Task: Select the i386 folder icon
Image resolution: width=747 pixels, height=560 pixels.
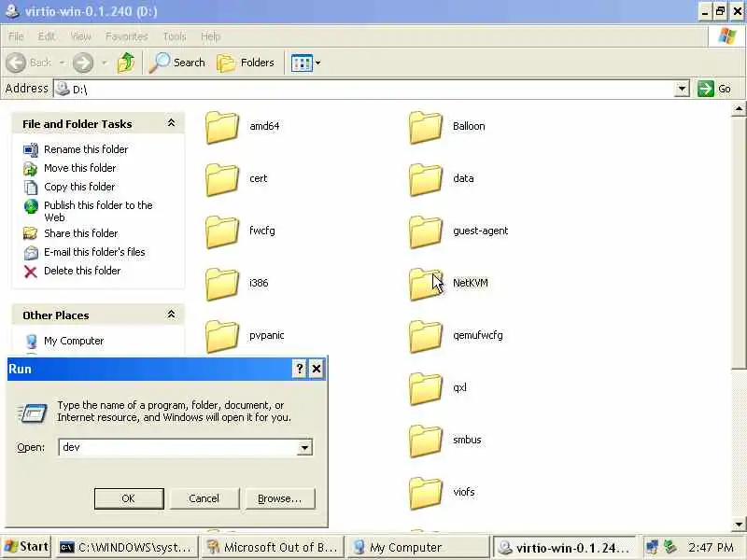Action: pyautogui.click(x=222, y=285)
